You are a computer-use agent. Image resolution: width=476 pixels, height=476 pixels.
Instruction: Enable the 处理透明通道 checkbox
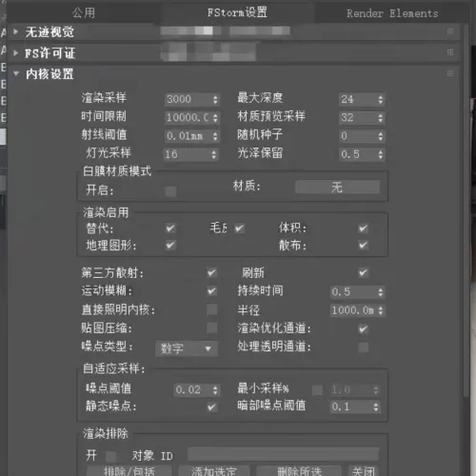(x=363, y=347)
